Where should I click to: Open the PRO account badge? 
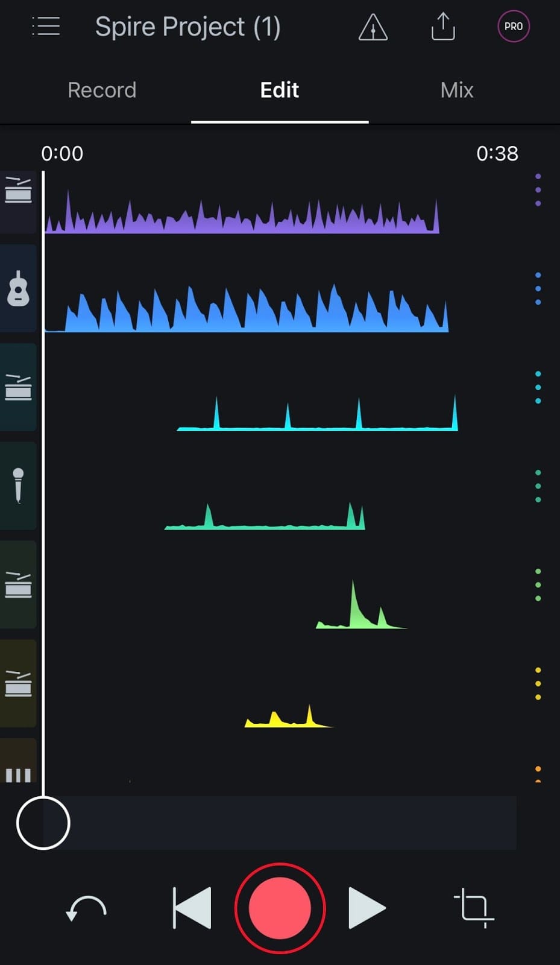click(x=513, y=27)
